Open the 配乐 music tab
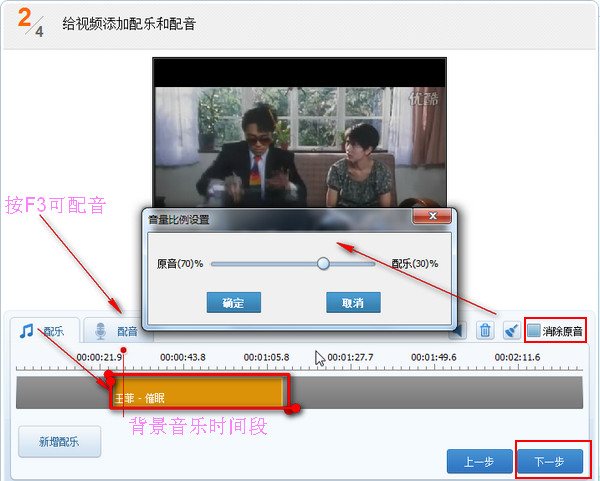Screen dimensions: 600x481 (45, 330)
